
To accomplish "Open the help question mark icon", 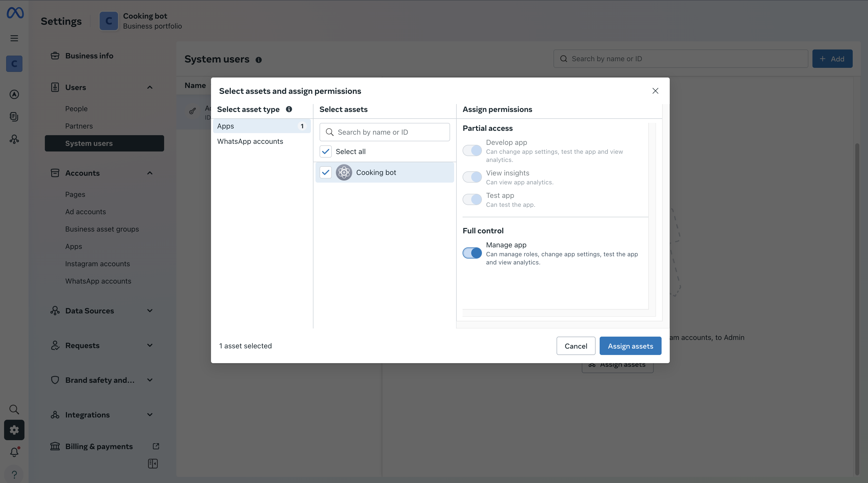I will 14,474.
